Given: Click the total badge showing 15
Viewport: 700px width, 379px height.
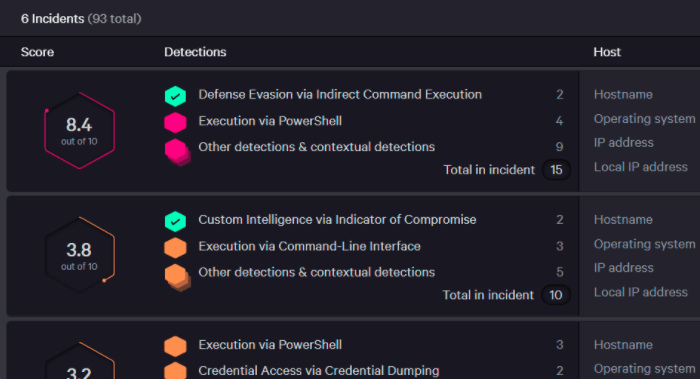Looking at the screenshot, I should pyautogui.click(x=556, y=170).
